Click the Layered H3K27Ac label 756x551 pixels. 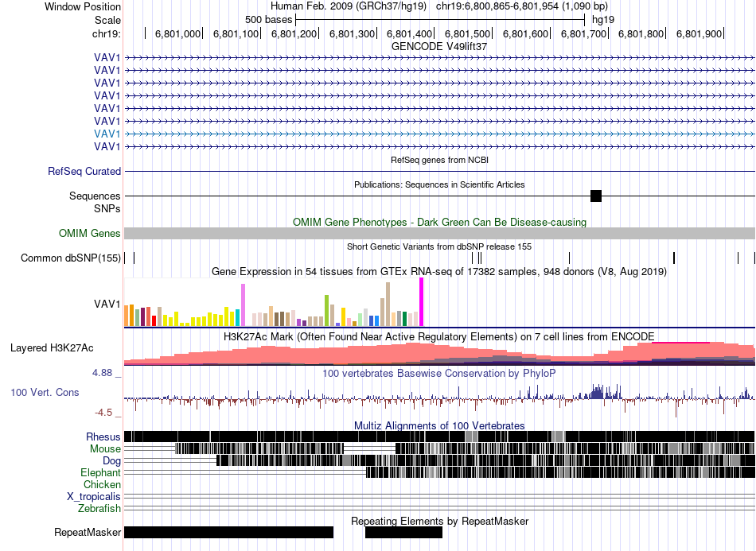tap(52, 347)
